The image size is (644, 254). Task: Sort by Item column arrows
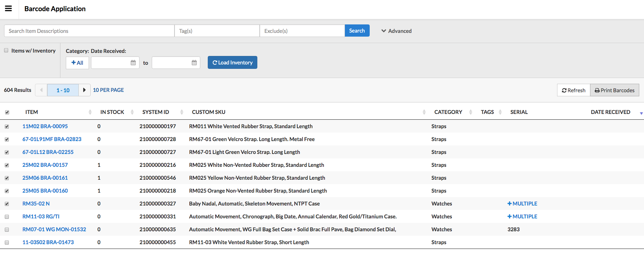click(90, 112)
